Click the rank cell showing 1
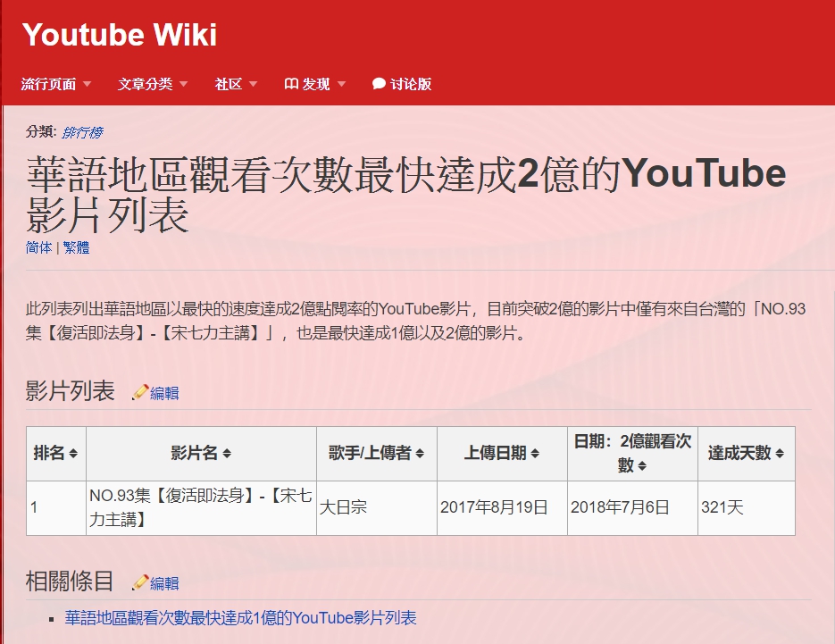 click(x=56, y=507)
